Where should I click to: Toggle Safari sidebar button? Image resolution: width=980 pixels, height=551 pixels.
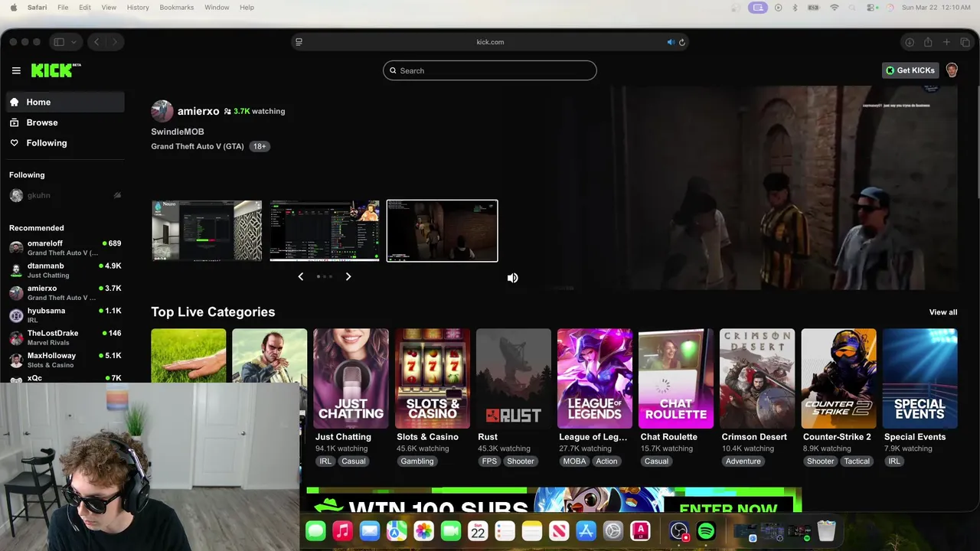click(59, 42)
